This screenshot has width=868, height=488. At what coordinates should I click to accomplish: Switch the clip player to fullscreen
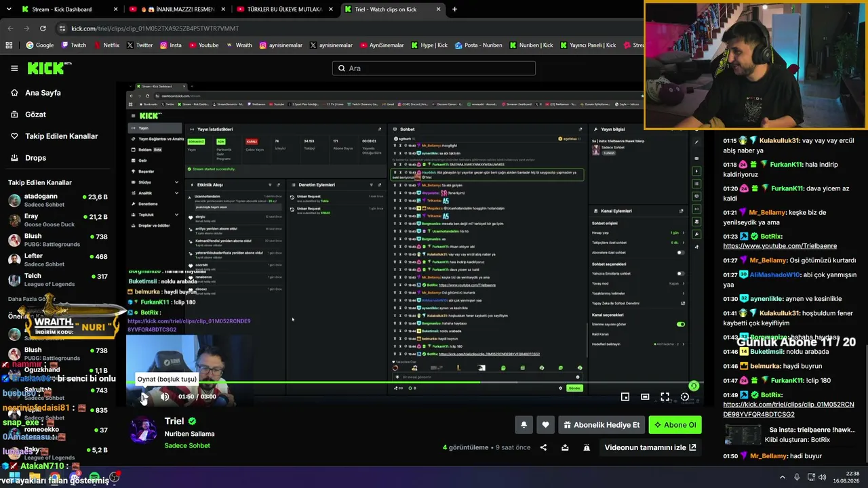665,397
